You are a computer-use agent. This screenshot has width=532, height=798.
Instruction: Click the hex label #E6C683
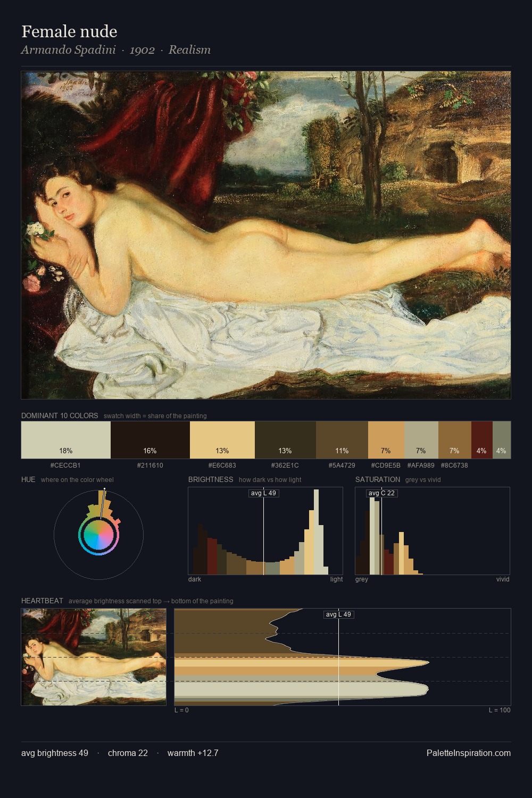222,465
